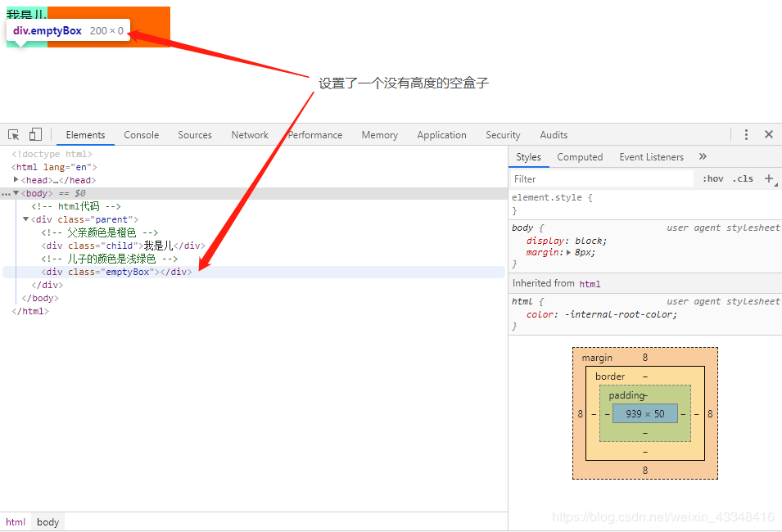Click the border label in box model
Screen dimensions: 782x532
click(x=610, y=376)
